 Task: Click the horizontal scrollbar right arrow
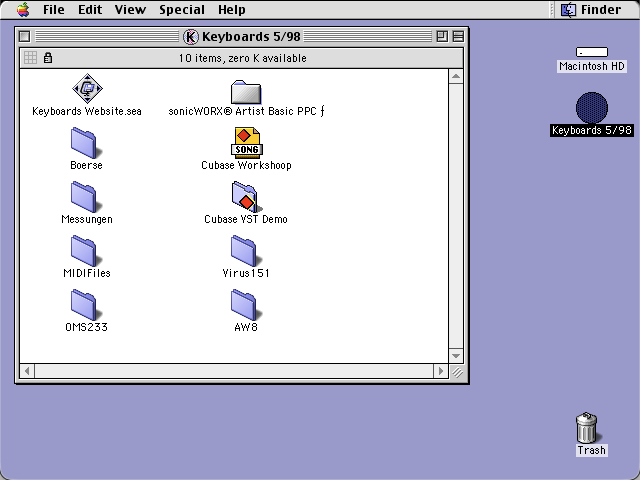pos(440,371)
